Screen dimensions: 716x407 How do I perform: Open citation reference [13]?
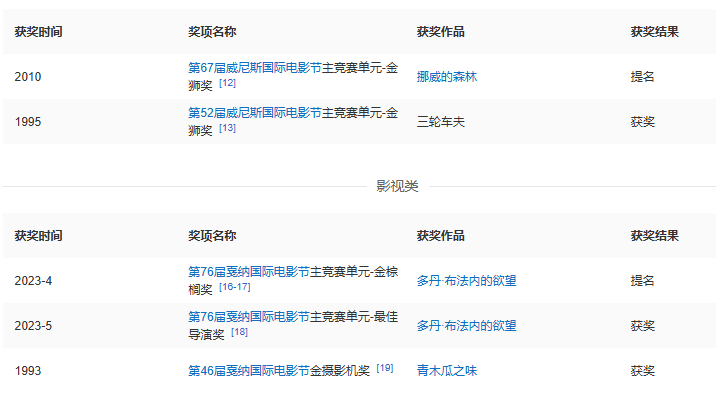pos(227,128)
